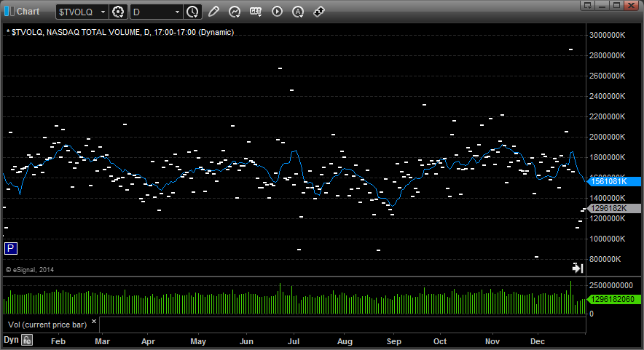Select the pencil drawing tool

coord(213,12)
